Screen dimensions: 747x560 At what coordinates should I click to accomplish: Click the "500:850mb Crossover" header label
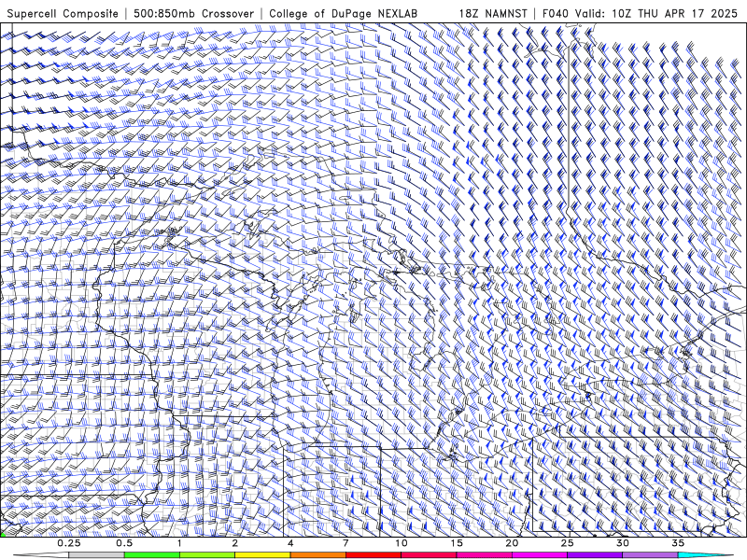194,13
